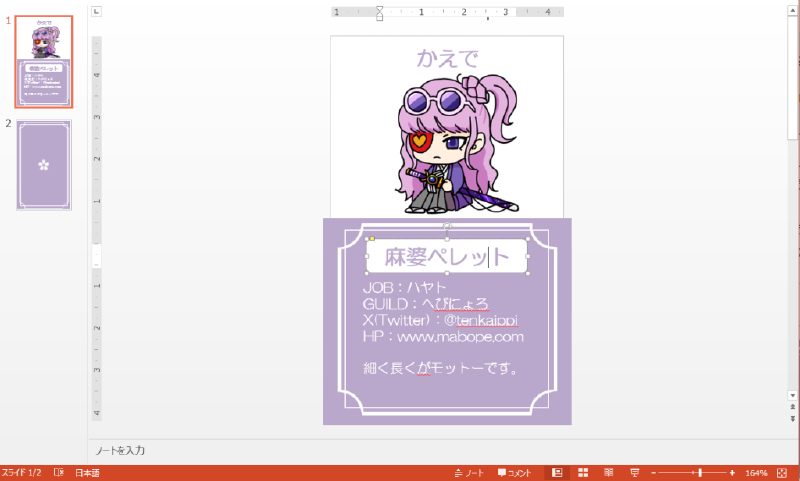Toggle the ノート notes pane

(x=469, y=472)
